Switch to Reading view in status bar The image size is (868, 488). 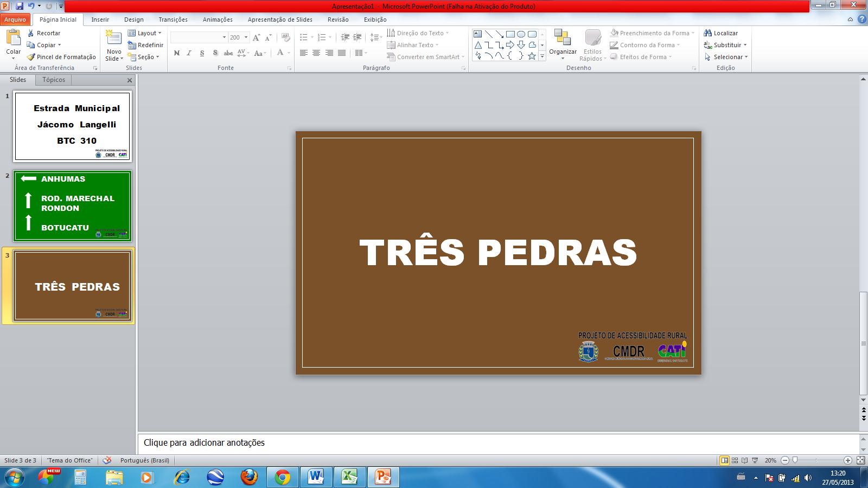click(744, 460)
